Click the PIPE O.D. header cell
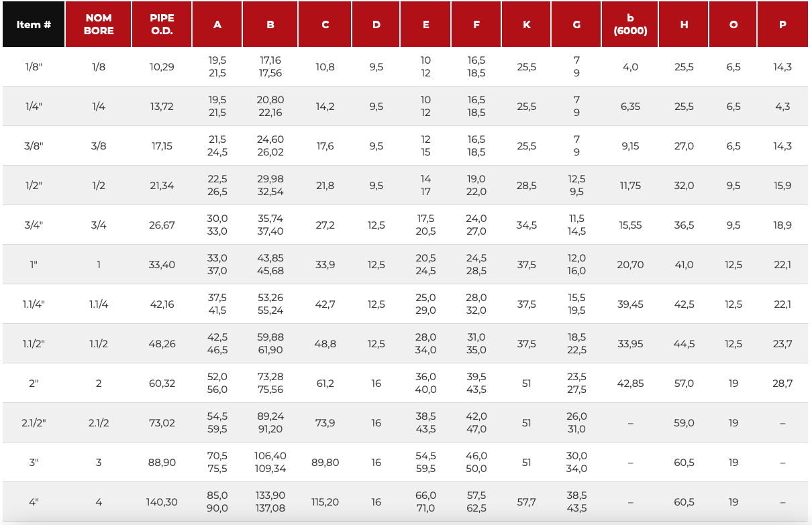Screen dimensions: 812x525 162,24
